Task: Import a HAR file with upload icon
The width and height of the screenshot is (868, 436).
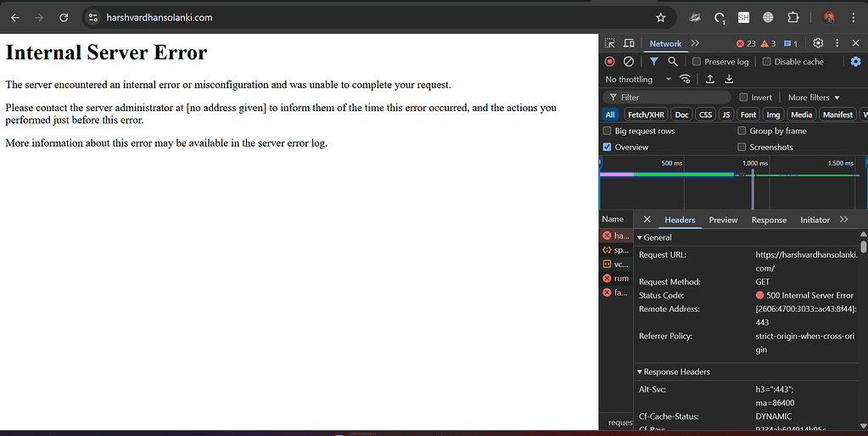Action: (709, 79)
